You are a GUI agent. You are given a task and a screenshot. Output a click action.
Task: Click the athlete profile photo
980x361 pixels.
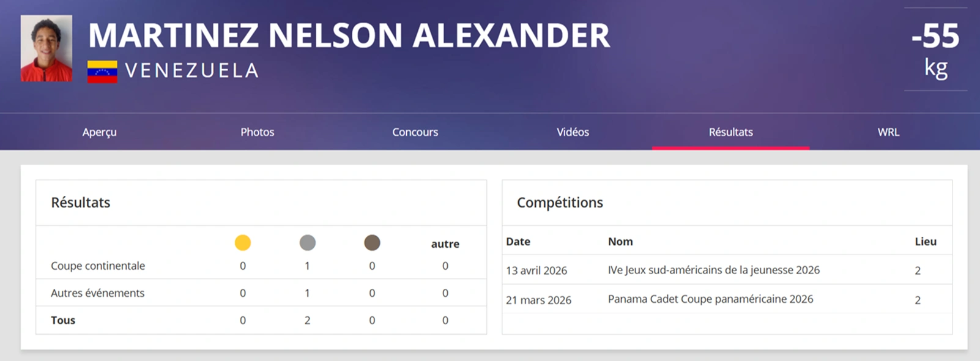[x=46, y=48]
